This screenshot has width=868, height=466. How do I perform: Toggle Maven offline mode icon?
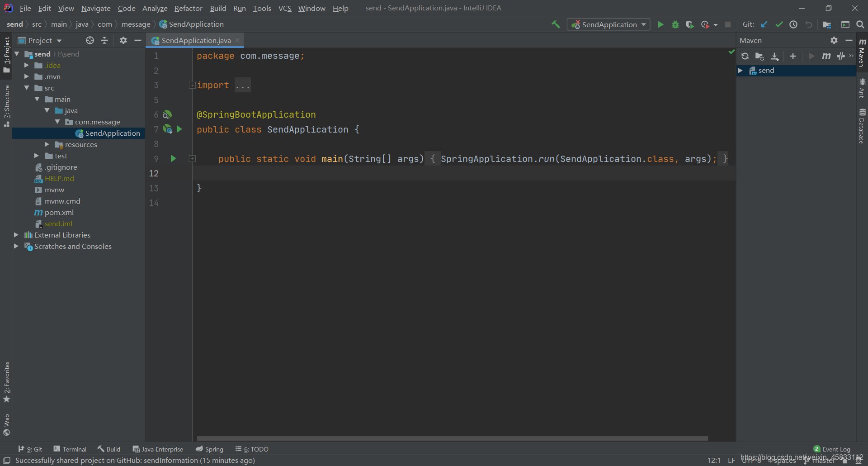(x=841, y=56)
